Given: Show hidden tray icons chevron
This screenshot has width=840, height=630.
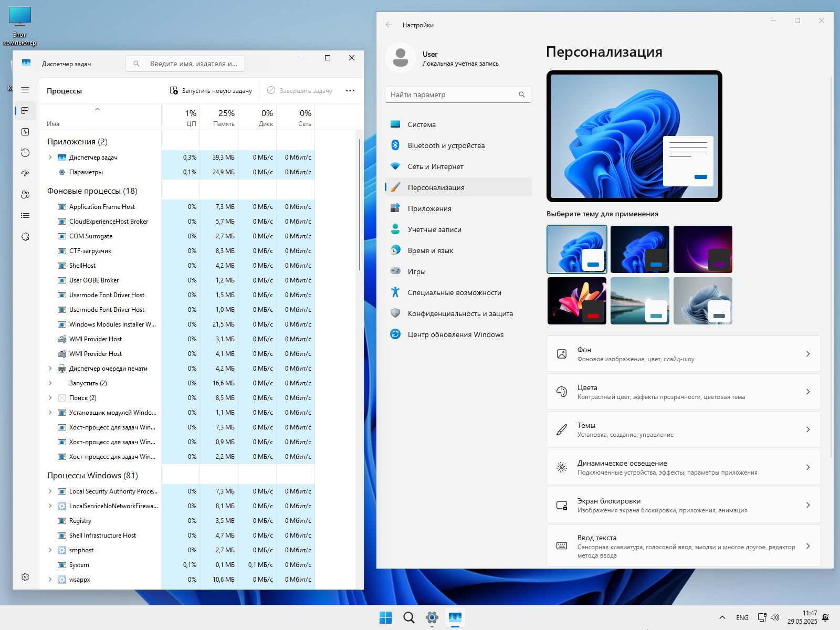Looking at the screenshot, I should click(722, 618).
